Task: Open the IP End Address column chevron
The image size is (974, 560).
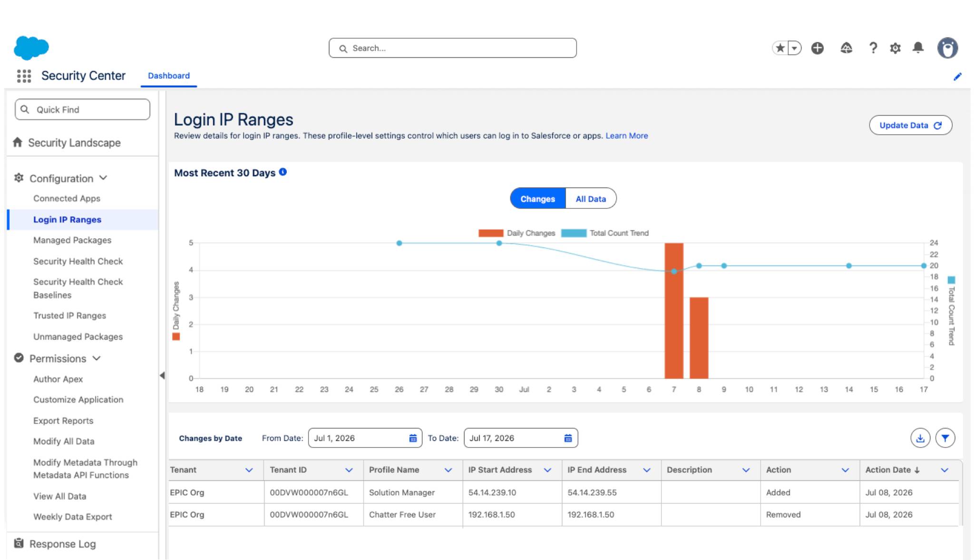Action: click(647, 470)
